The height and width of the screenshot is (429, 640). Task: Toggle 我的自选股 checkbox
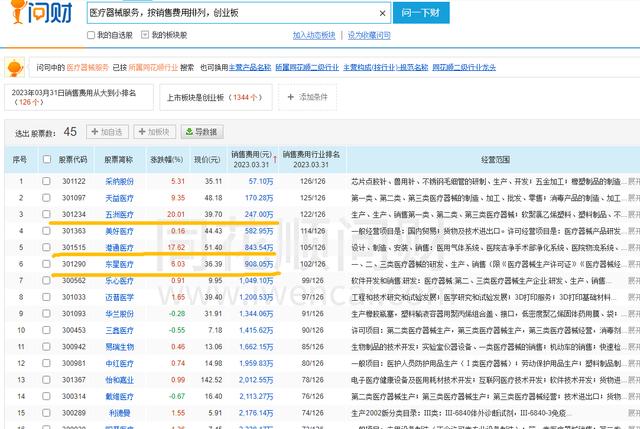[91, 35]
